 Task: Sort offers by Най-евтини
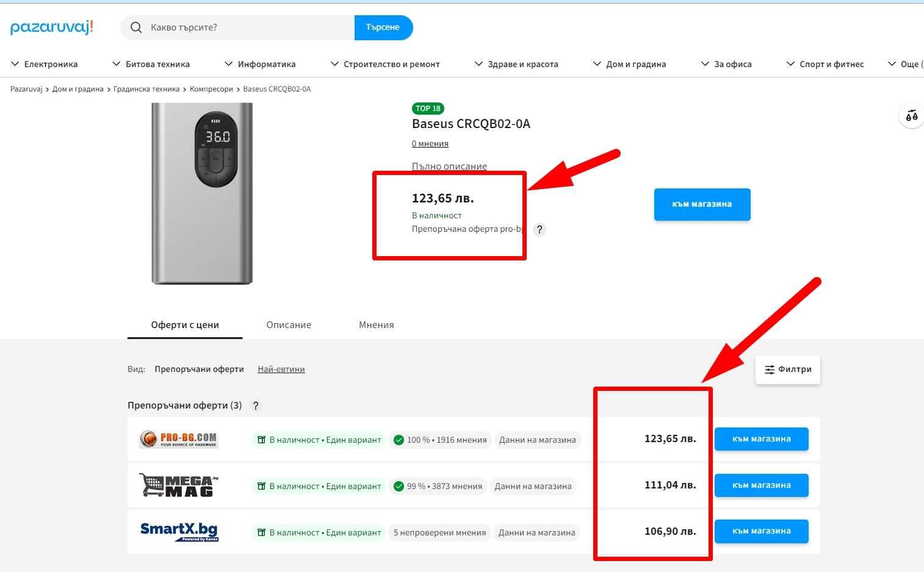click(281, 369)
